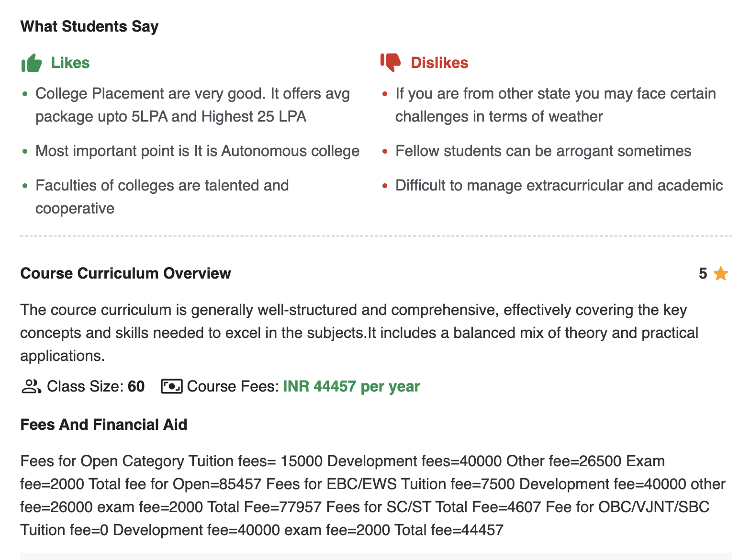This screenshot has width=739, height=560.
Task: Click the "Fellow students can be arrogant" item
Action: [543, 151]
